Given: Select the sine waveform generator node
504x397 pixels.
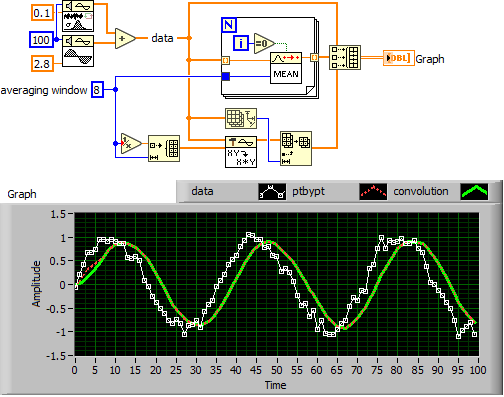Looking at the screenshot, I should pos(78,51).
